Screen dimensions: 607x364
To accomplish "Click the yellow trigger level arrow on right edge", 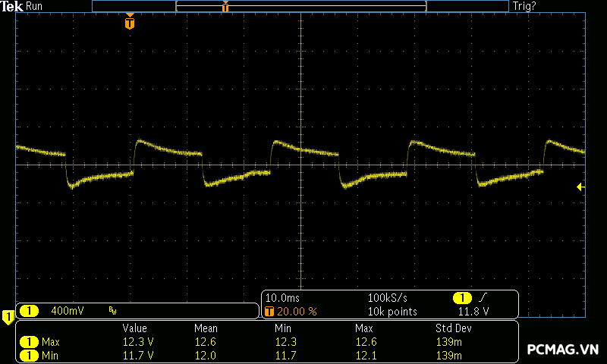I will point(580,187).
